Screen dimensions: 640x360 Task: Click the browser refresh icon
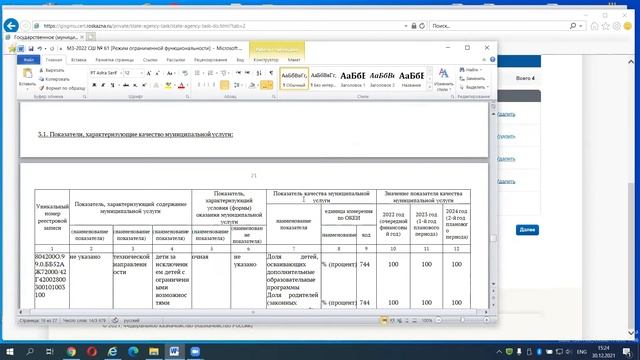[x=422, y=26]
